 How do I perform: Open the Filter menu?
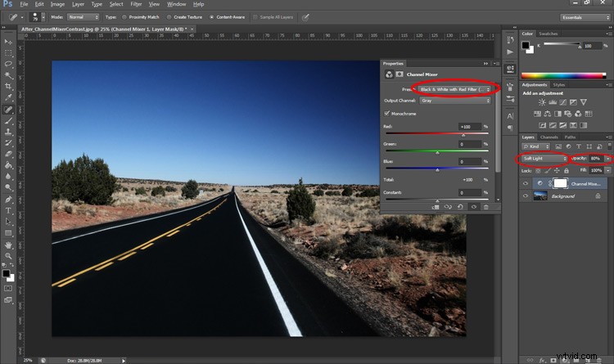click(136, 4)
